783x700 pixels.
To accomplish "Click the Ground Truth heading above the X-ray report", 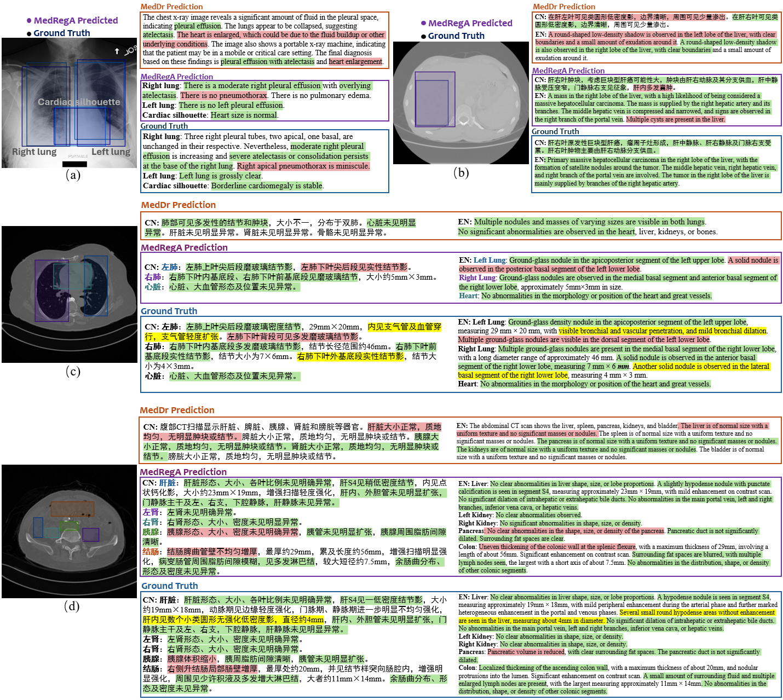I will pos(164,126).
